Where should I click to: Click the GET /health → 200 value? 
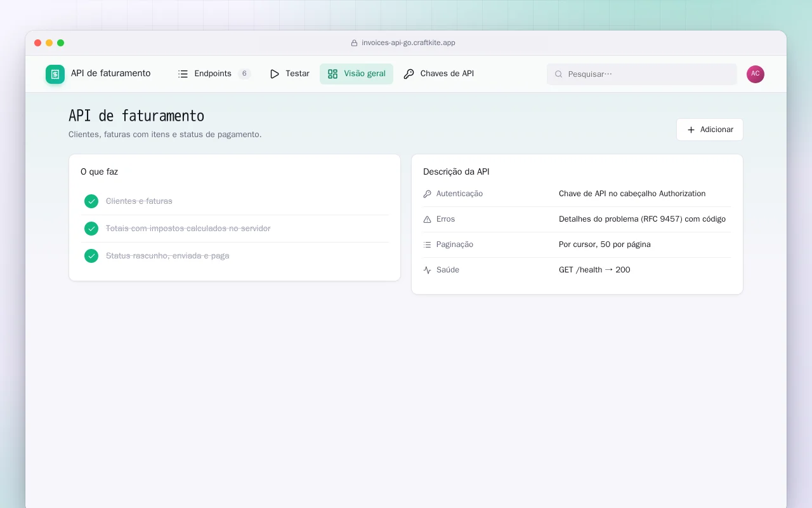pyautogui.click(x=594, y=270)
